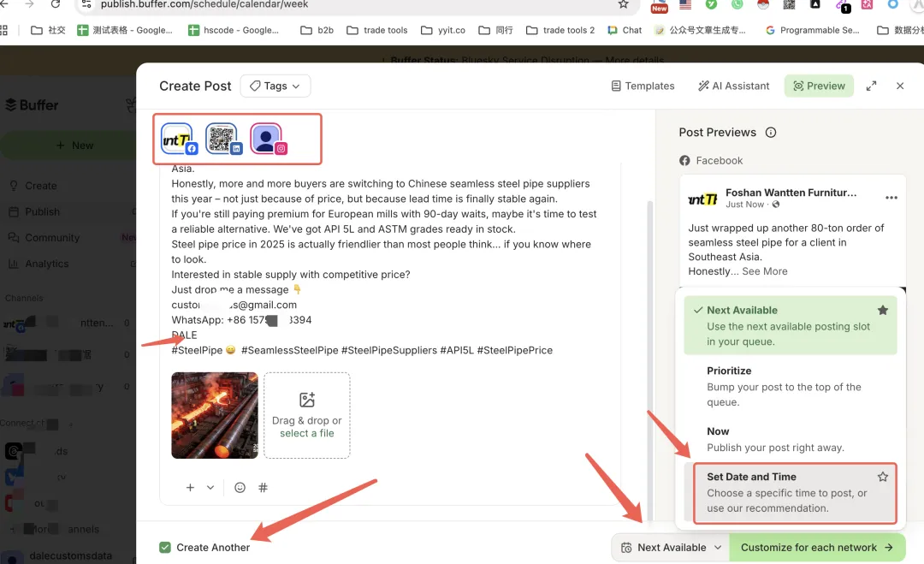Click See More in the Facebook preview

tap(764, 271)
